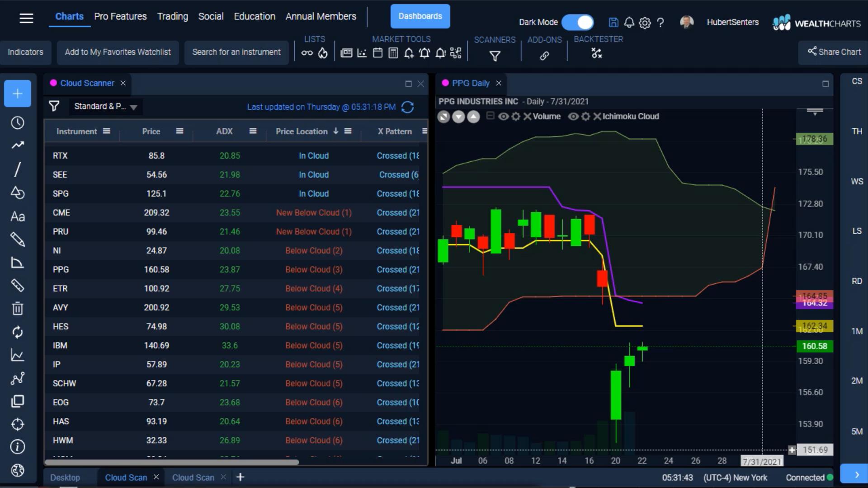The image size is (868, 488).
Task: Open the Price column menu
Action: [180, 131]
